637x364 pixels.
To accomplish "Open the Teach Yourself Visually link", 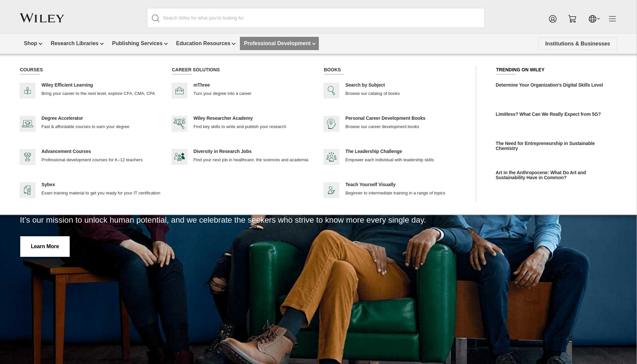I will point(370,184).
